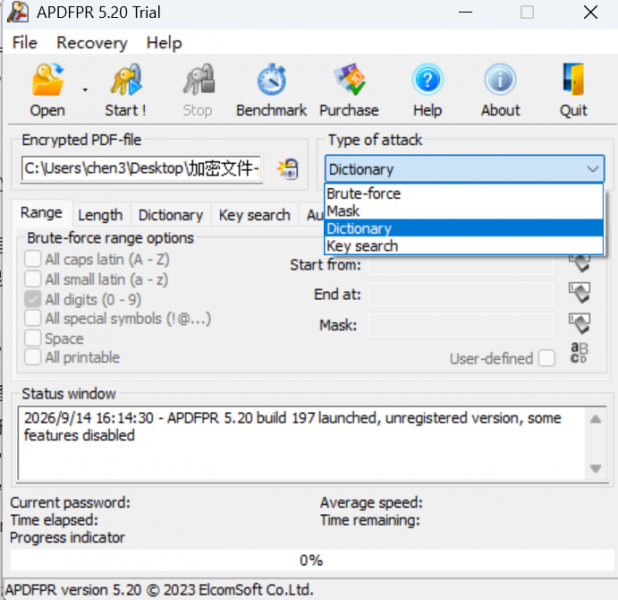
Task: Click the Current password label
Action: 70,503
